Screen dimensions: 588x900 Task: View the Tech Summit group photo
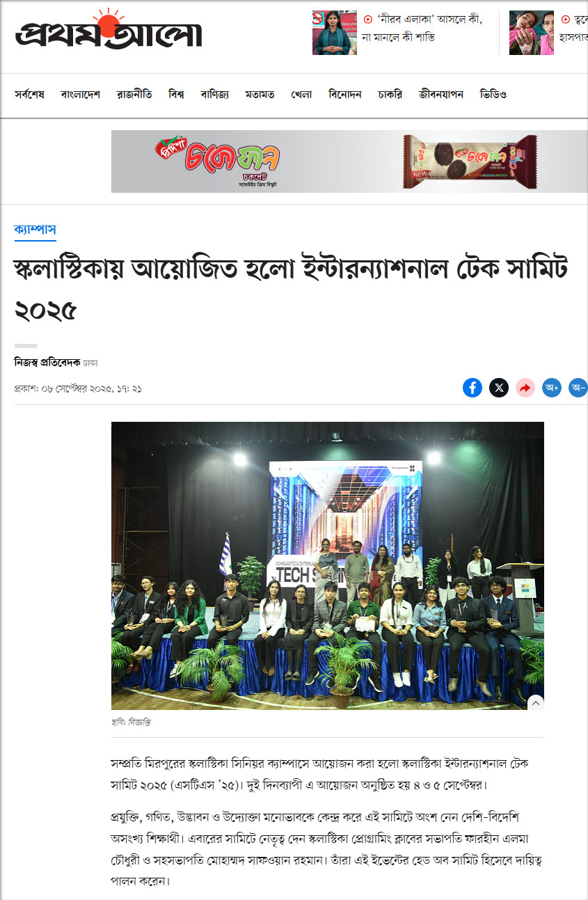[x=328, y=565]
